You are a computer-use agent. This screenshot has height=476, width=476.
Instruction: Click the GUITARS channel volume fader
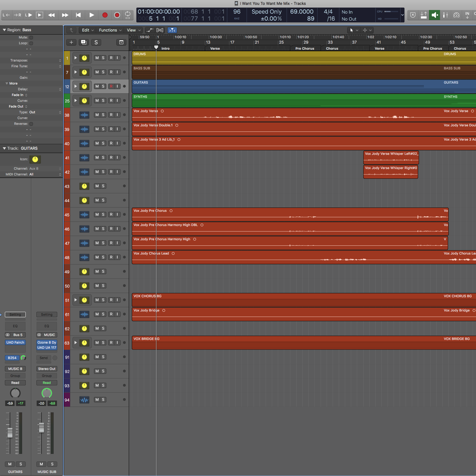tap(10, 433)
